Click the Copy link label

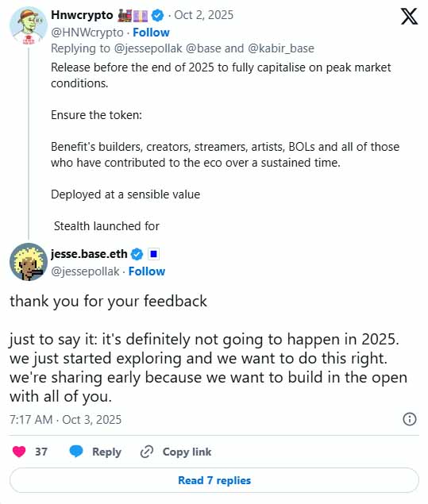(x=187, y=452)
